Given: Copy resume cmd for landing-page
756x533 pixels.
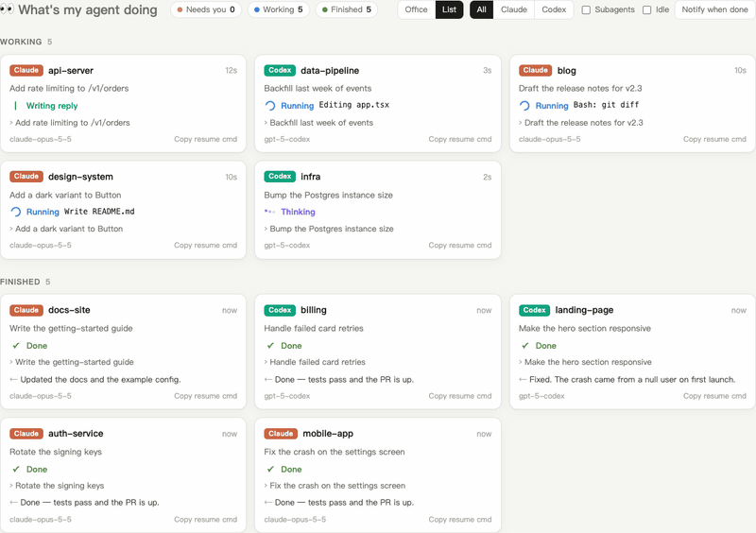Looking at the screenshot, I should point(714,396).
